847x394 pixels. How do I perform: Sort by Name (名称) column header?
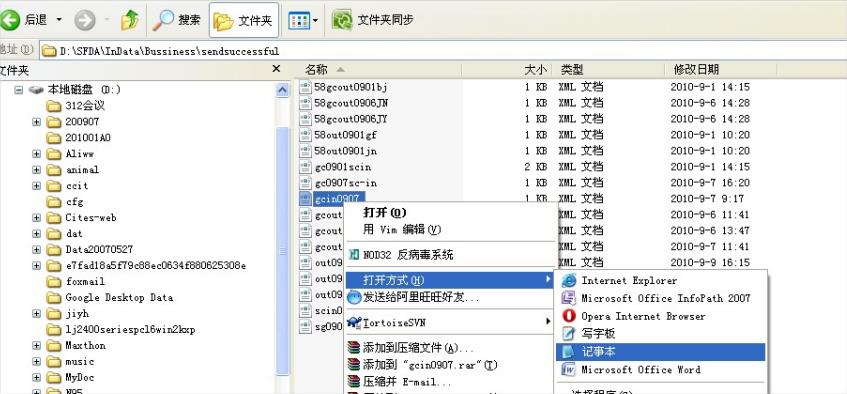point(378,70)
